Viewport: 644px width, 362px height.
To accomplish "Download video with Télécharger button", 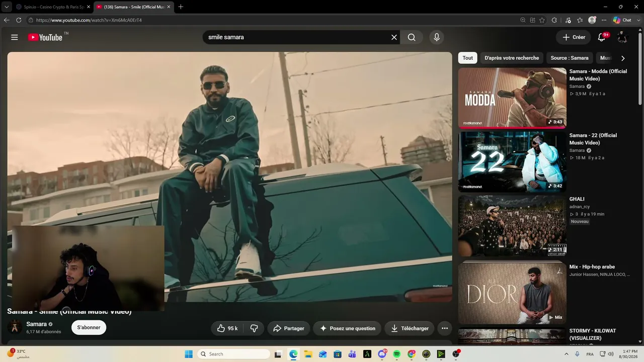I will coord(410,328).
